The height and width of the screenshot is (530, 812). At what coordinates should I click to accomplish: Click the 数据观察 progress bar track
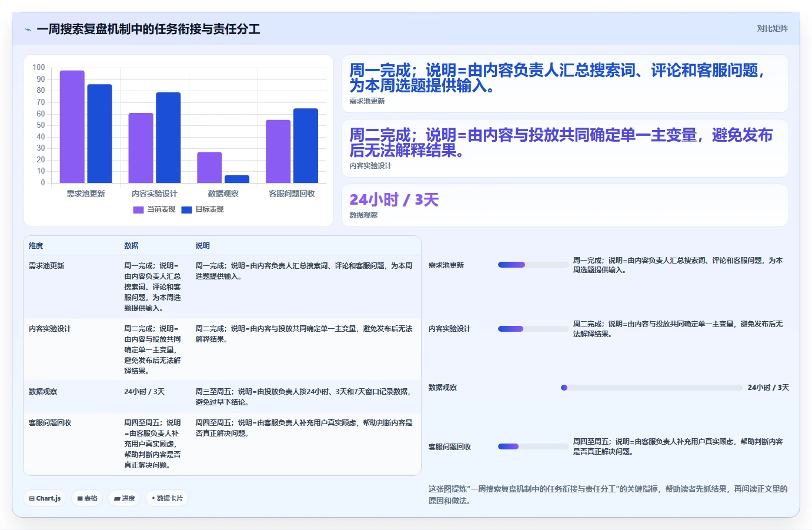(652, 388)
